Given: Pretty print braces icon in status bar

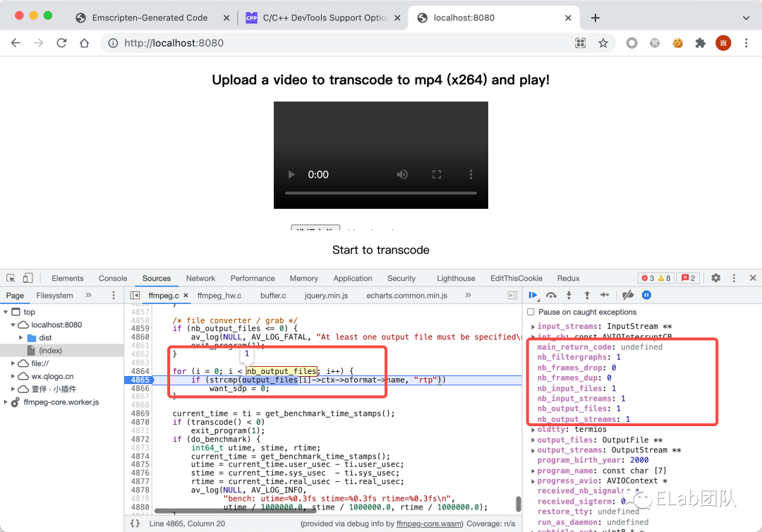Looking at the screenshot, I should click(x=135, y=524).
